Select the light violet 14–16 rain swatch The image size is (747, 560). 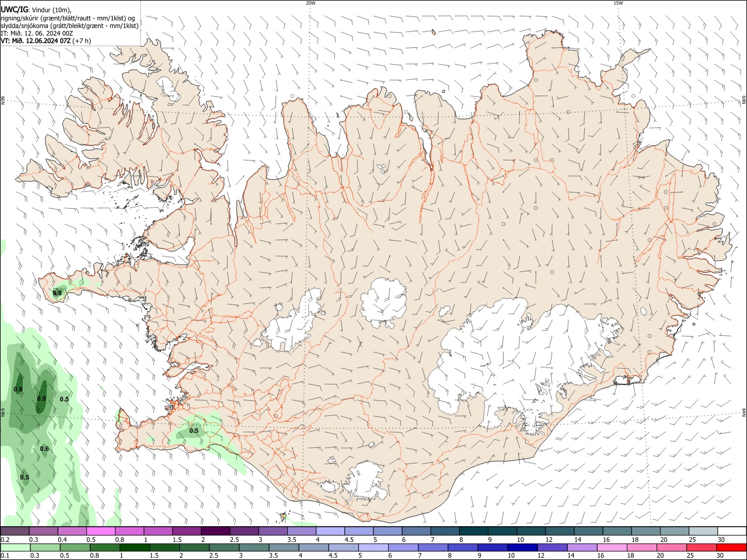581,548
